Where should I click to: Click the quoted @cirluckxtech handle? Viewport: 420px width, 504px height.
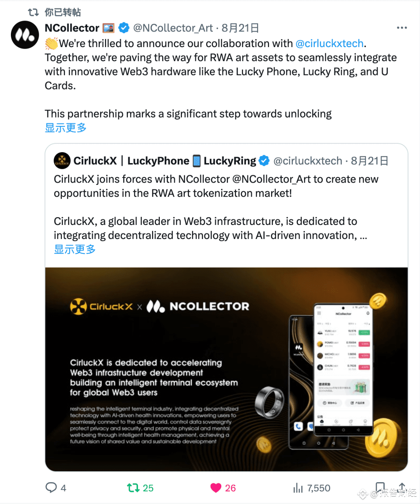tap(308, 161)
